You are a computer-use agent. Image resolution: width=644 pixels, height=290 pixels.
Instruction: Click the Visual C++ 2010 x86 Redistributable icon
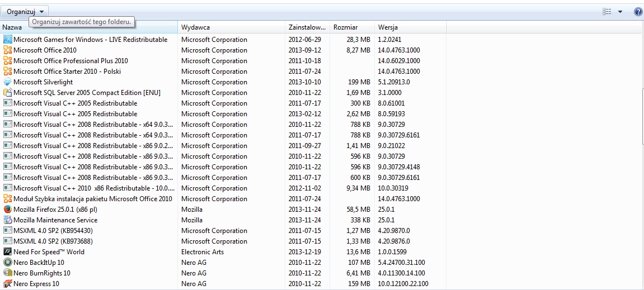click(x=7, y=188)
